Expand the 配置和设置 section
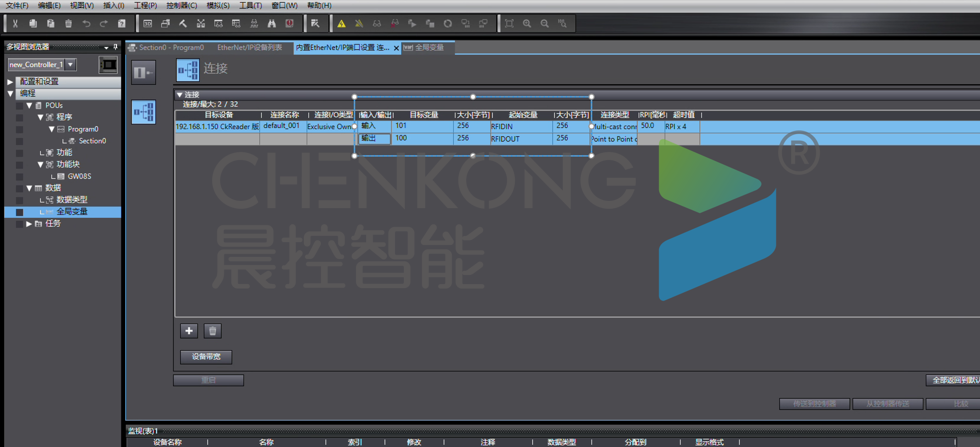Viewport: 980px width, 447px height. [x=10, y=82]
